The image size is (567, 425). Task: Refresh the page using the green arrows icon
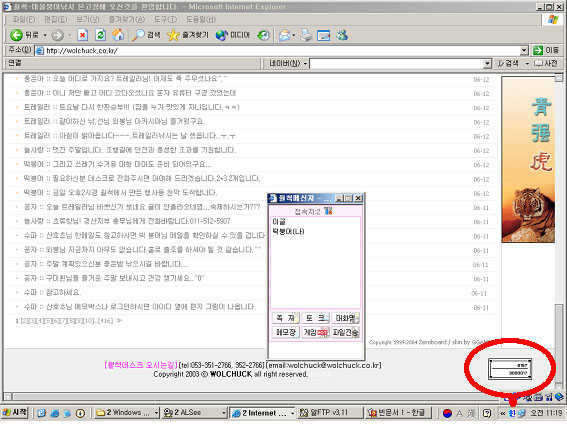point(100,35)
